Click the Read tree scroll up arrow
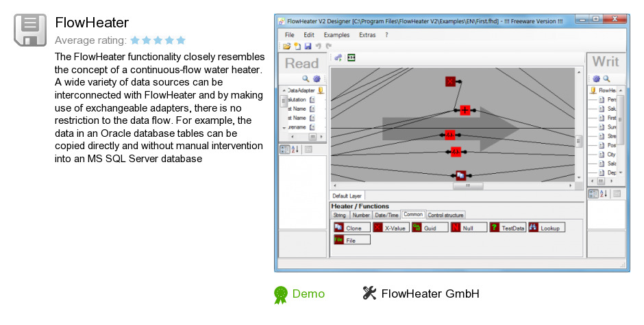This screenshot has height=325, width=644. coord(284,90)
